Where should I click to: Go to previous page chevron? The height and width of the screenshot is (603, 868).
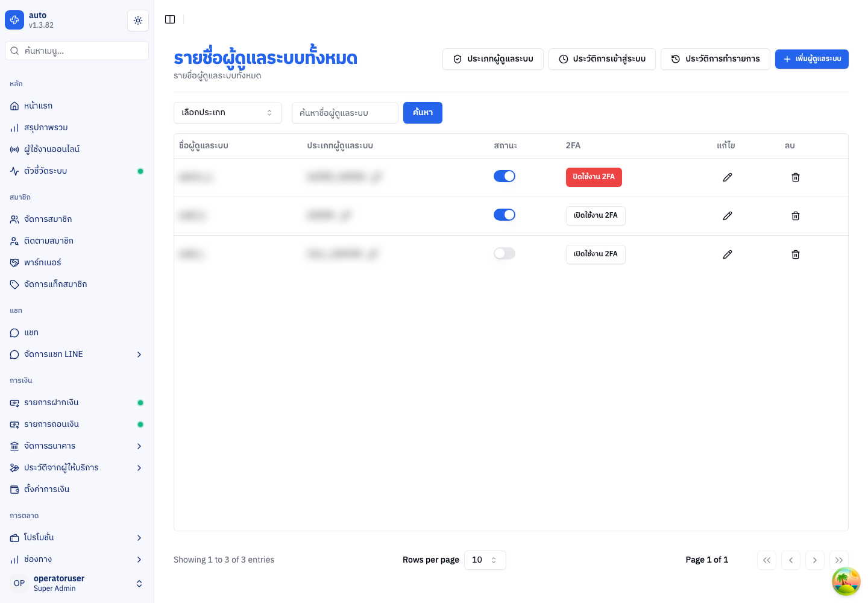[791, 560]
